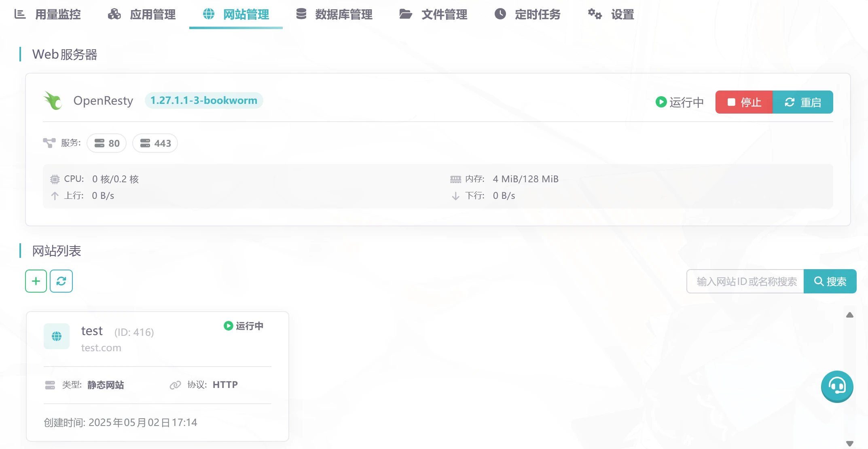Click the OpenResty bird logo
This screenshot has width=868, height=449.
(x=53, y=101)
